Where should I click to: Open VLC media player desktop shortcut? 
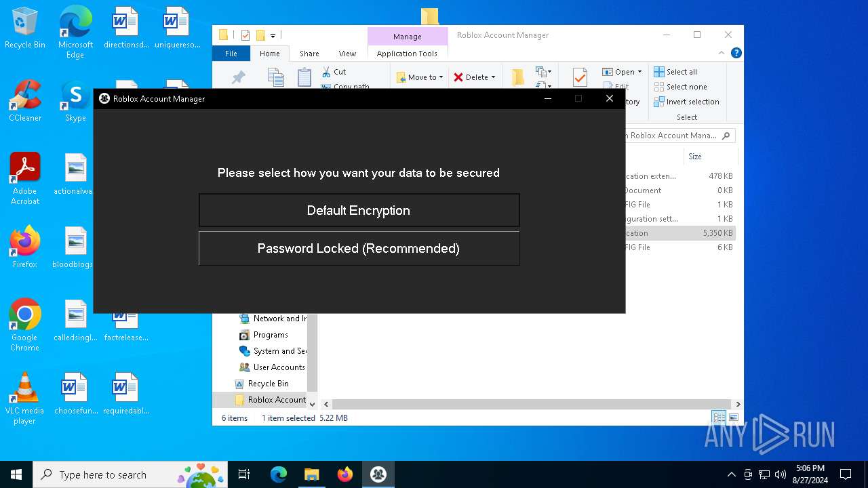[25, 399]
